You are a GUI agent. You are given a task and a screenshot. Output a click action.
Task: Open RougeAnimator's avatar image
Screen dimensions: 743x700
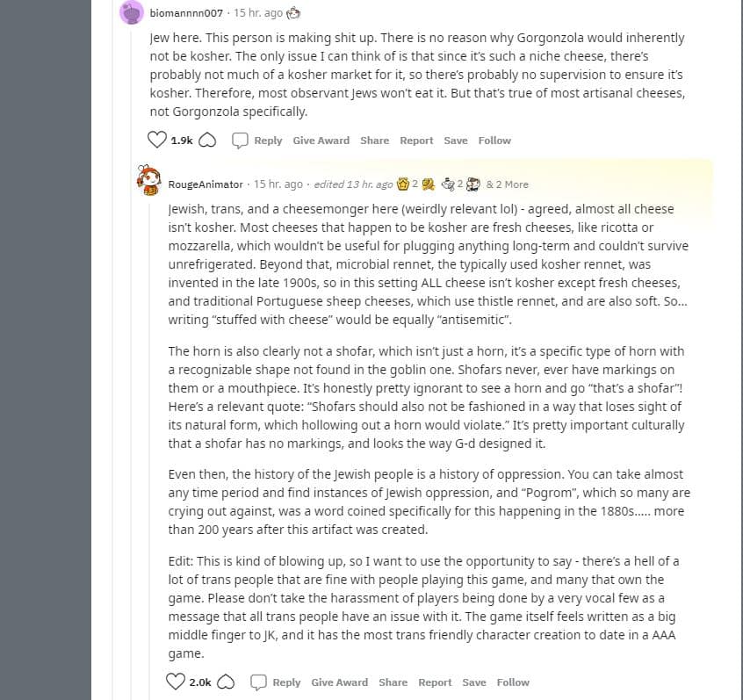(148, 181)
